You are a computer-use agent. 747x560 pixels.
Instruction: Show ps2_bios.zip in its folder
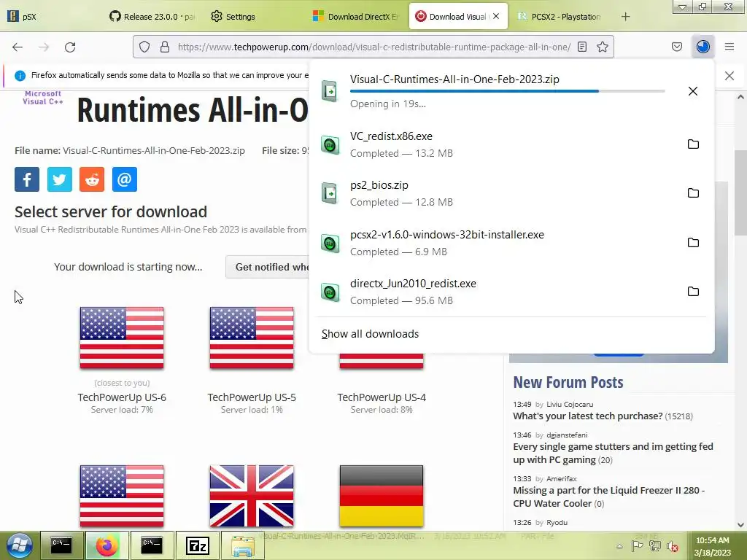(693, 192)
